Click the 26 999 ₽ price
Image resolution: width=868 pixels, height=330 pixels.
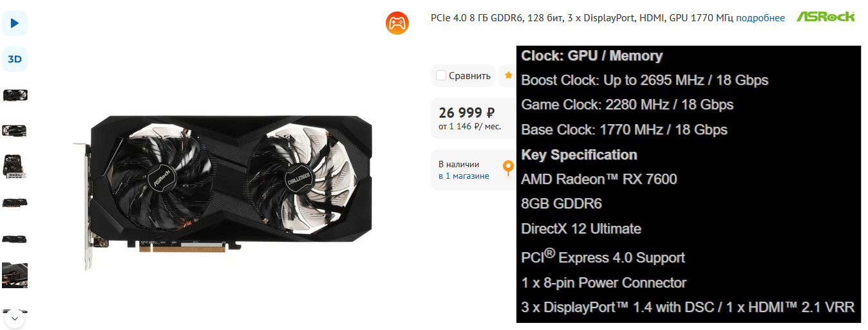pos(466,113)
